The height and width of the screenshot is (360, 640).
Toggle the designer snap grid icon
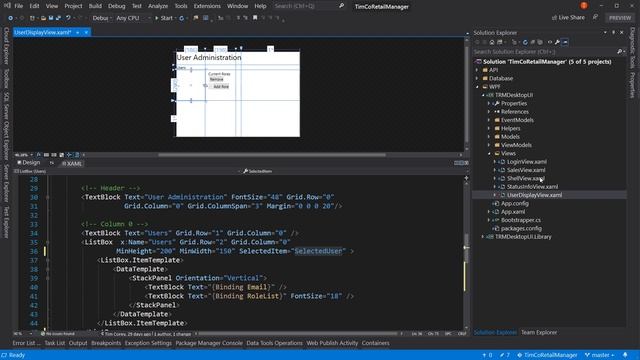point(46,155)
